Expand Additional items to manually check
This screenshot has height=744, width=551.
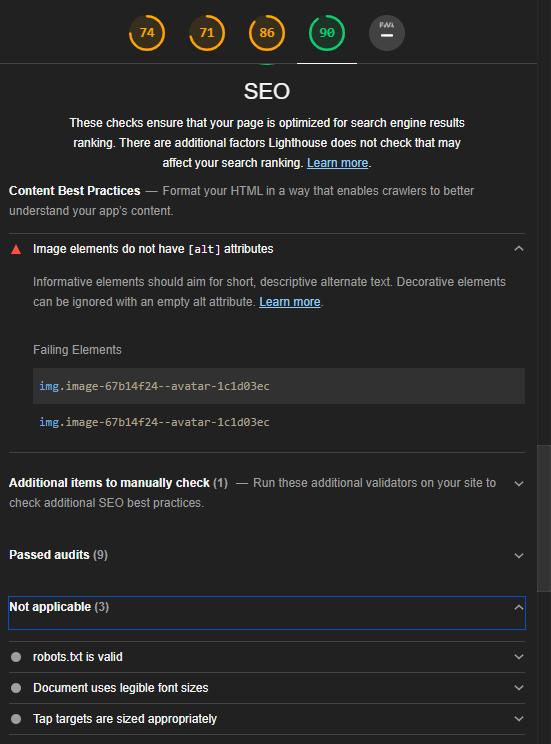point(519,484)
